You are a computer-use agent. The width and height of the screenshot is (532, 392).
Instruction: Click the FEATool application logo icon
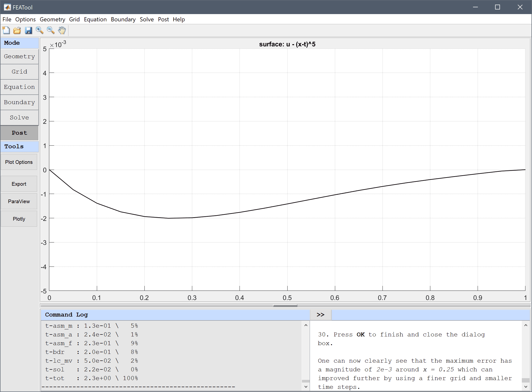[x=7, y=7]
